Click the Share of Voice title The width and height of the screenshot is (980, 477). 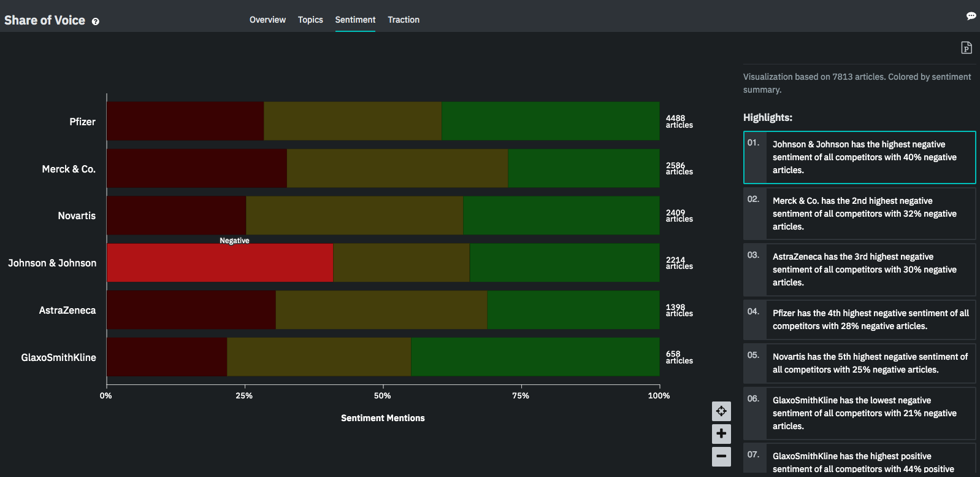tap(45, 20)
